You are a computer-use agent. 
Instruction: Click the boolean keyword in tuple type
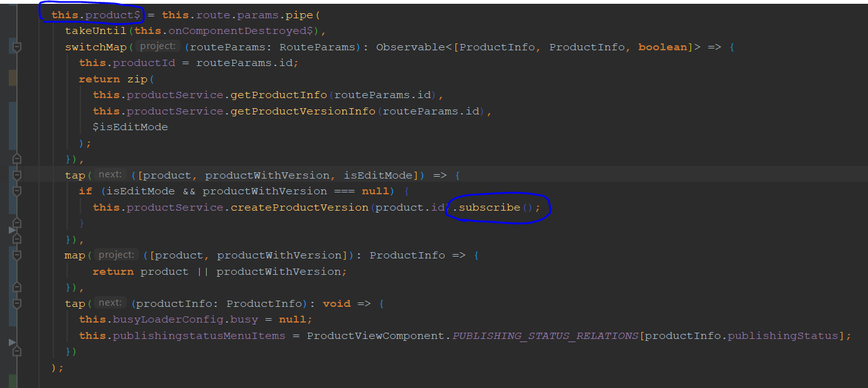[x=663, y=47]
